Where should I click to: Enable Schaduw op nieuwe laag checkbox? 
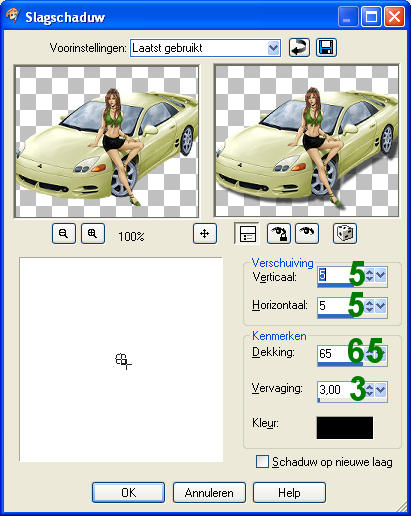point(262,462)
